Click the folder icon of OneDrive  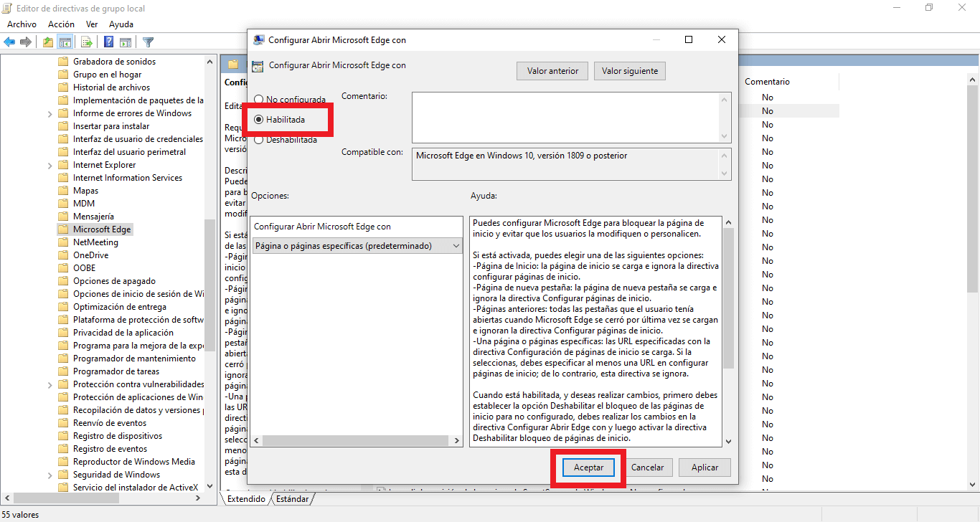pos(63,255)
